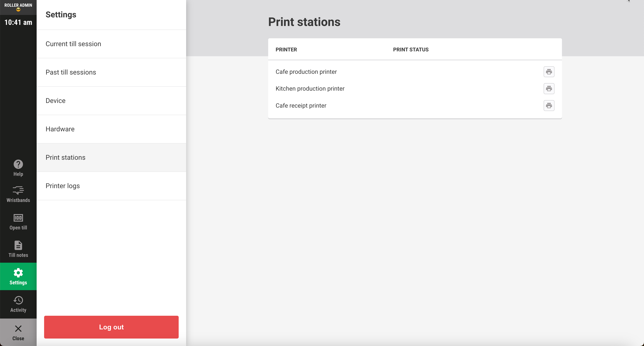Close the settings panel with X
The width and height of the screenshot is (644, 346).
click(x=18, y=332)
